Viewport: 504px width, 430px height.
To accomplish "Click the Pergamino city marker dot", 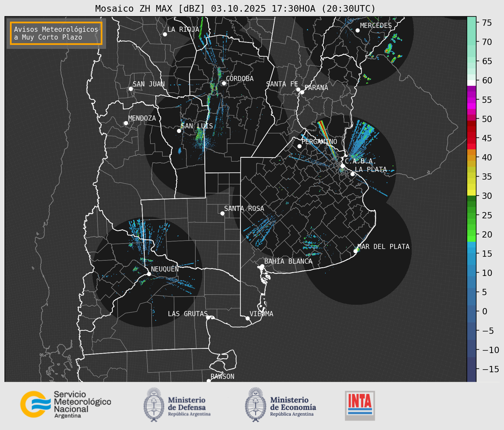I will point(299,146).
